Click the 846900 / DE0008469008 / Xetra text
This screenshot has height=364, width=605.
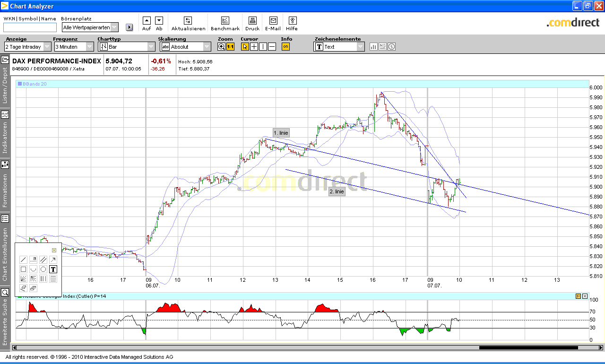tap(48, 69)
